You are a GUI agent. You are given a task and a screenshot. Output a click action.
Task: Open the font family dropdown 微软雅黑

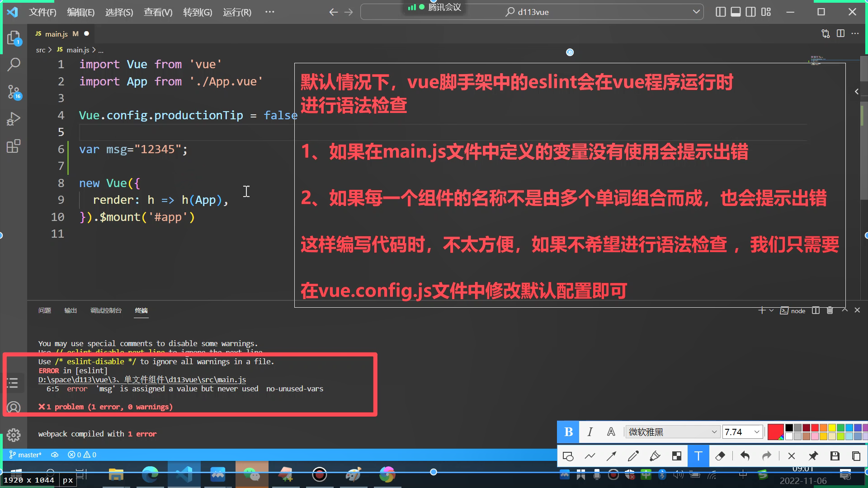click(672, 432)
